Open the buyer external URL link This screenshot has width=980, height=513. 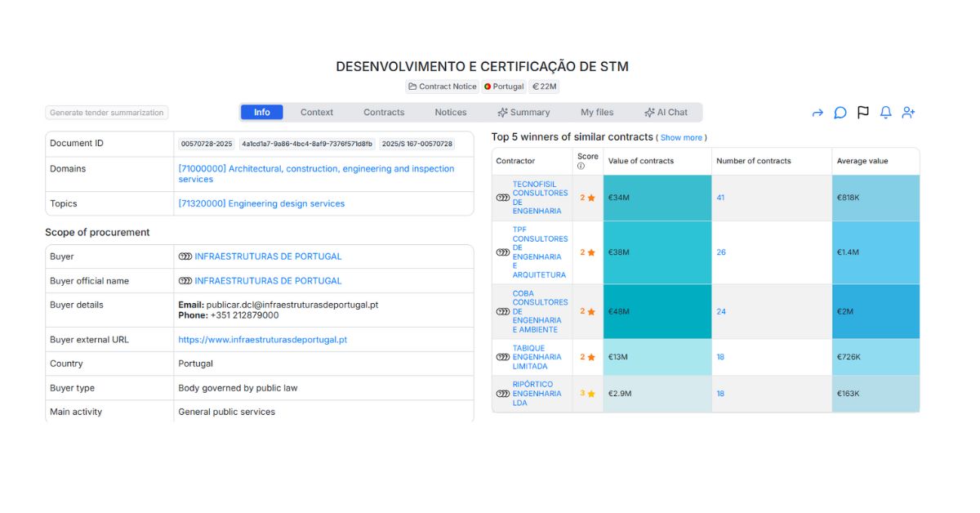coord(262,340)
